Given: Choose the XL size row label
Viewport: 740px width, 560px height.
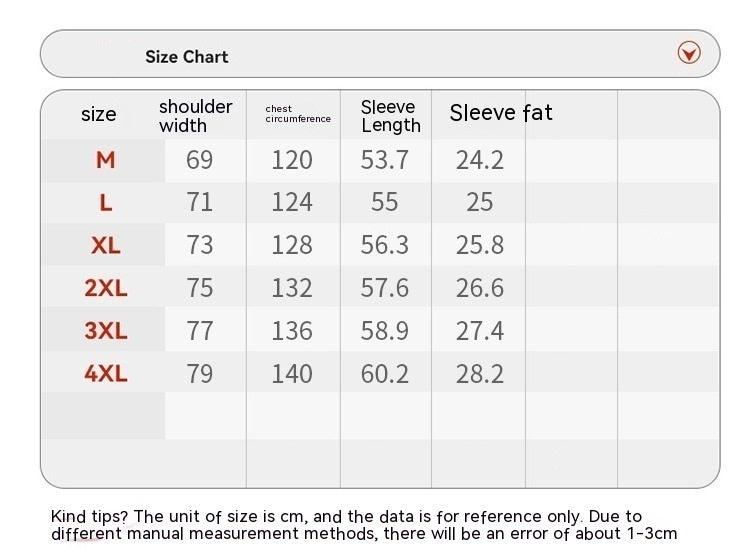Looking at the screenshot, I should coord(106,246).
